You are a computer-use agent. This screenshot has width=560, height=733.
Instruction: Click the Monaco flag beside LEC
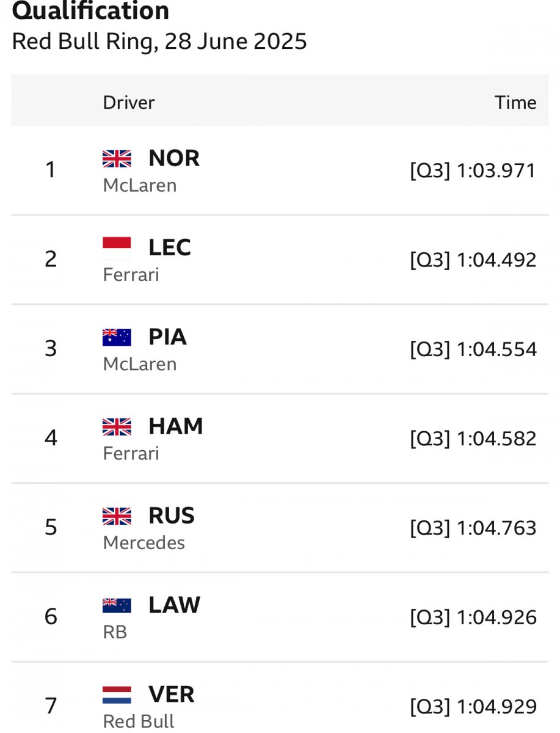pos(117,248)
